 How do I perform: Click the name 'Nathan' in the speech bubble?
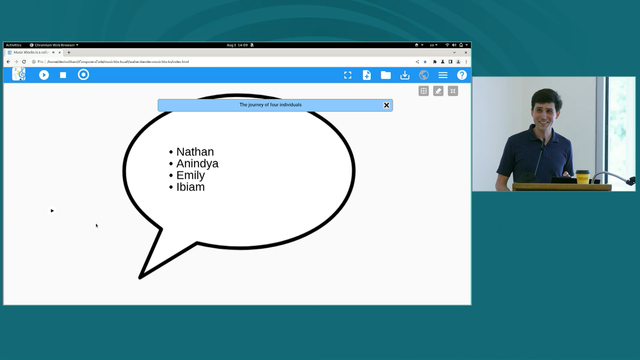(x=195, y=152)
